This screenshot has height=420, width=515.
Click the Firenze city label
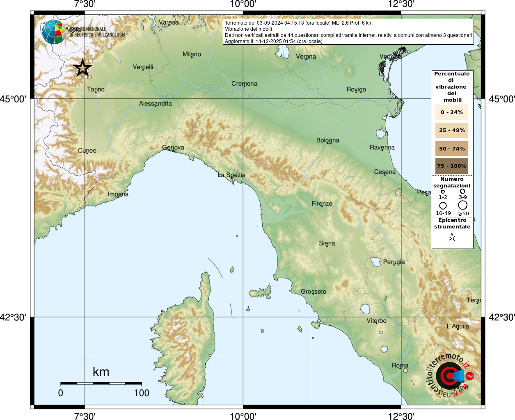point(322,203)
